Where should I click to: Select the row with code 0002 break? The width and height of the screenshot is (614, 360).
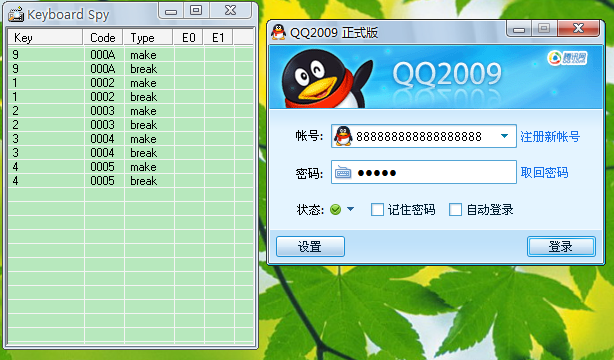click(130, 97)
